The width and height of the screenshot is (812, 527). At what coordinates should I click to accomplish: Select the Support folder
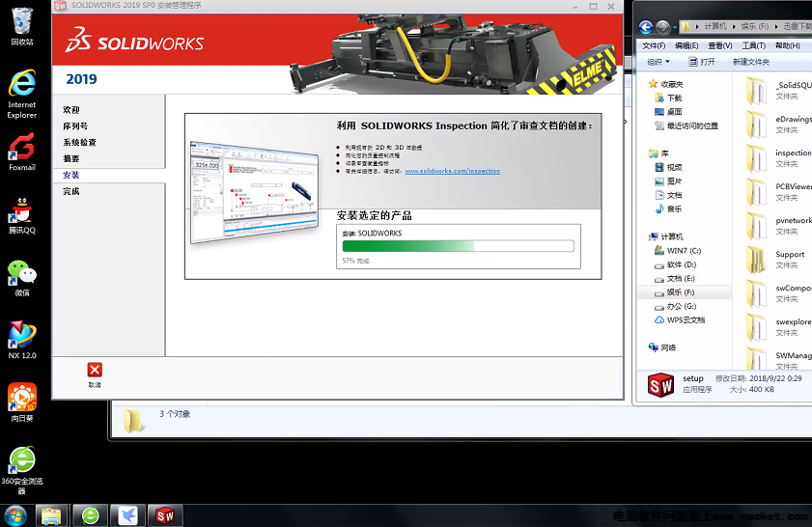pos(777,260)
